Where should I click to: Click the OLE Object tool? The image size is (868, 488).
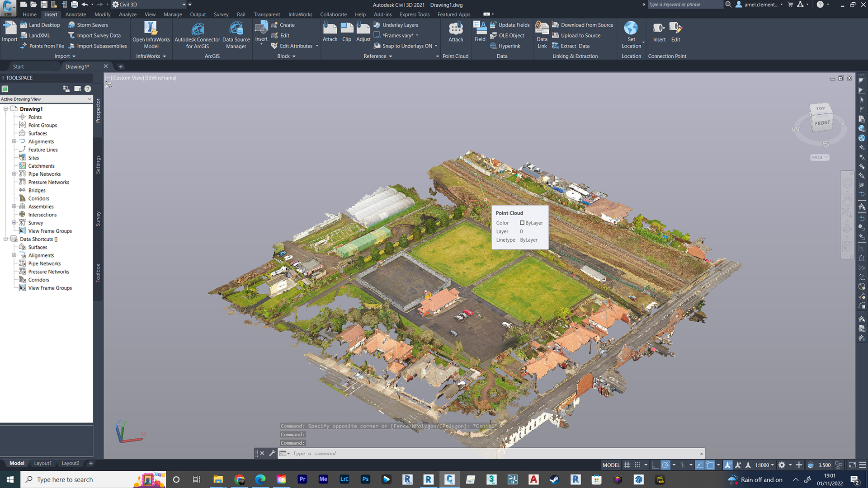(507, 35)
